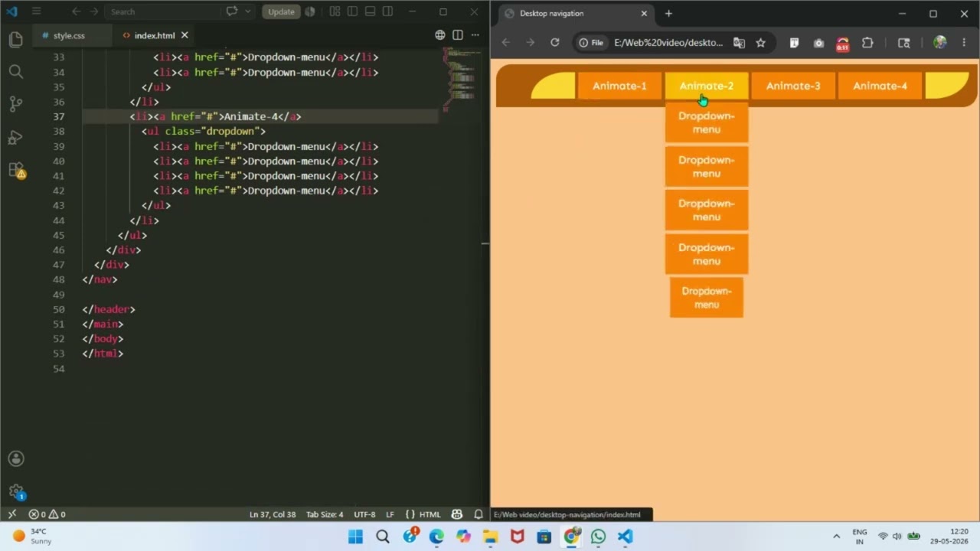
Task: Open the notifications bell in VS Code
Action: [x=479, y=514]
